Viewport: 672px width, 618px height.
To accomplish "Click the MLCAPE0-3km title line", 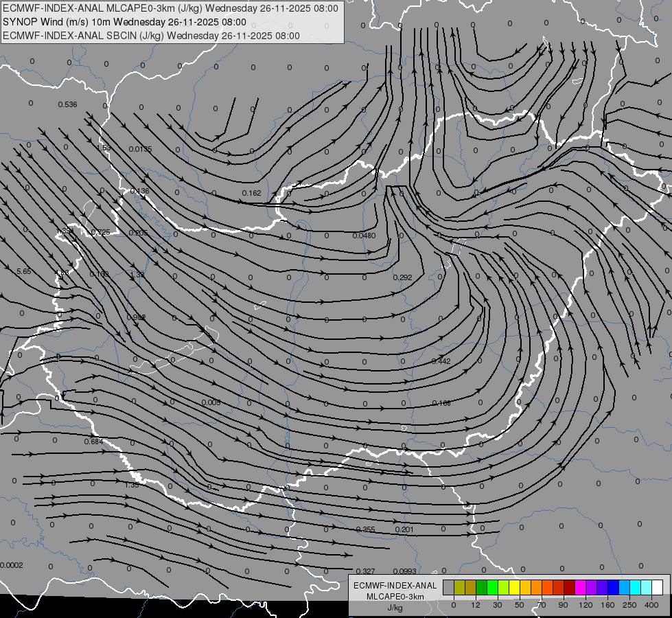I will tap(170, 8).
